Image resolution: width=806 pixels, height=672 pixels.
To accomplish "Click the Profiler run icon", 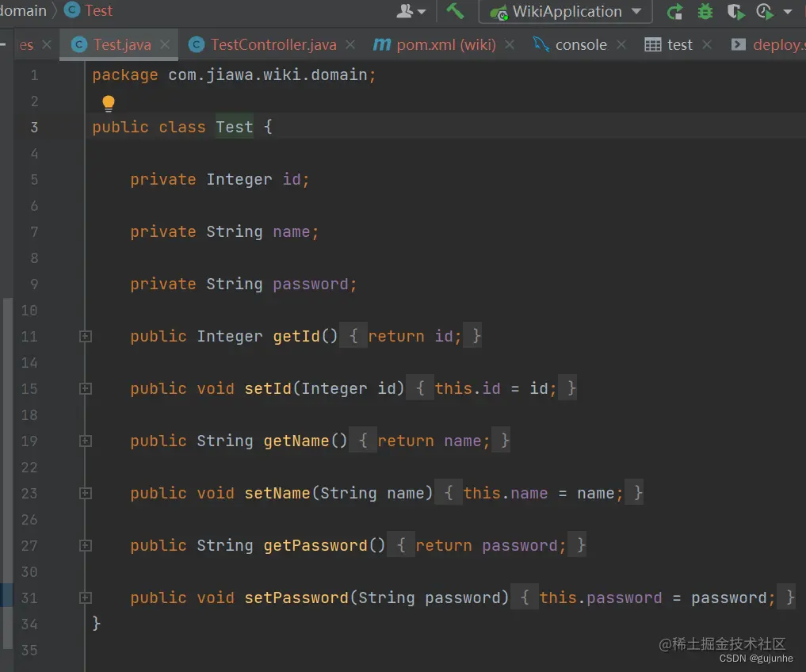I will 765,11.
